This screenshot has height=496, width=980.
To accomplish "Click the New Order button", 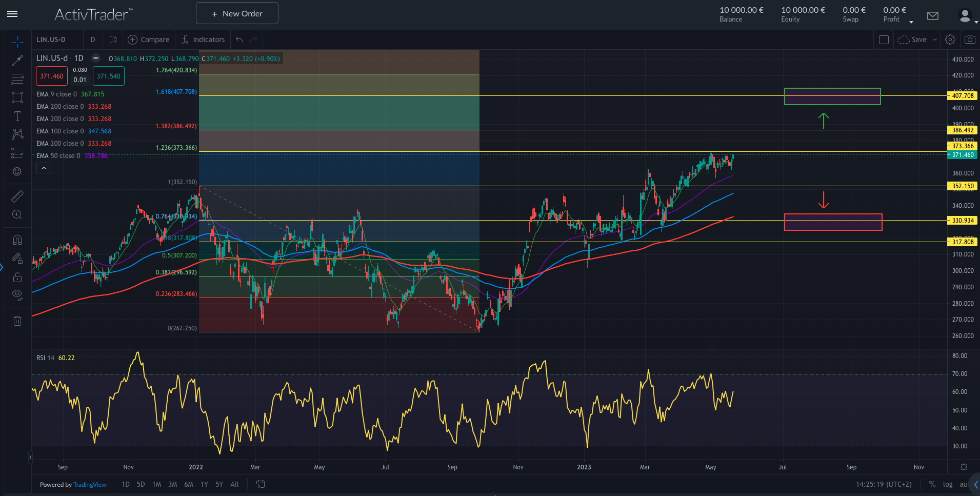I will [x=237, y=13].
